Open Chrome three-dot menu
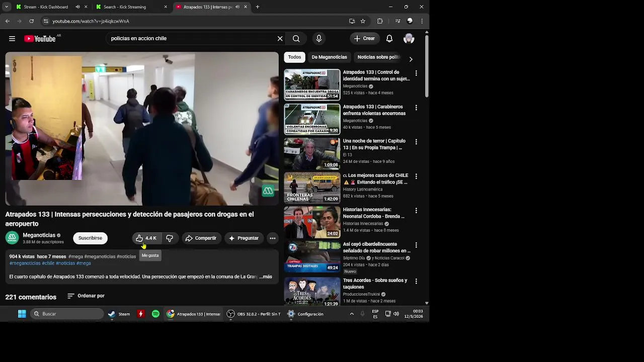Screen dimensions: 644x362 422,21
